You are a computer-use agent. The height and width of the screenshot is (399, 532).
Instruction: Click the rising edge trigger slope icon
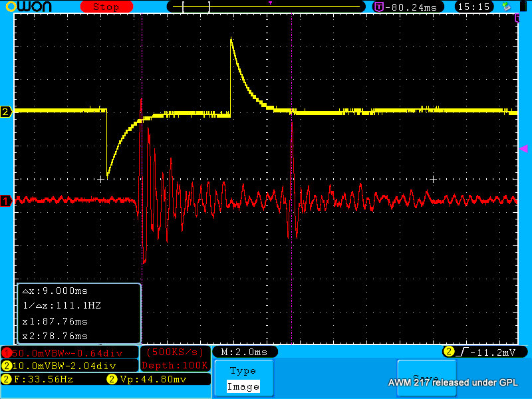tap(462, 352)
